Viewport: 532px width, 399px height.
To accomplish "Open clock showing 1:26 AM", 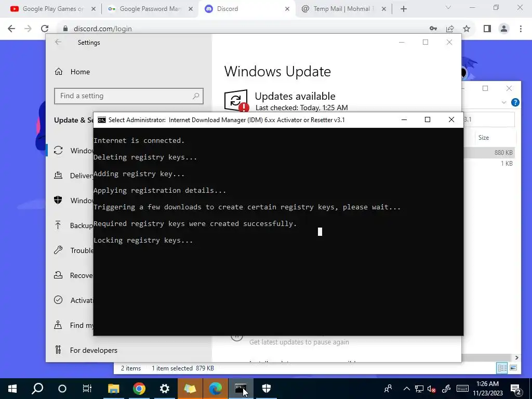I will tap(487, 389).
